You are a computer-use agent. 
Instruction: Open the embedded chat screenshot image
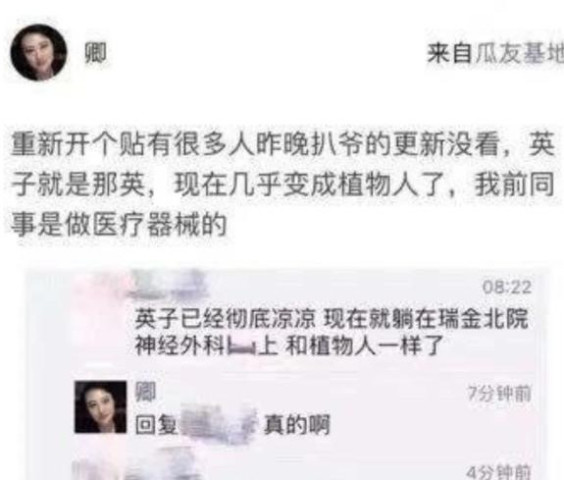pyautogui.click(x=288, y=374)
